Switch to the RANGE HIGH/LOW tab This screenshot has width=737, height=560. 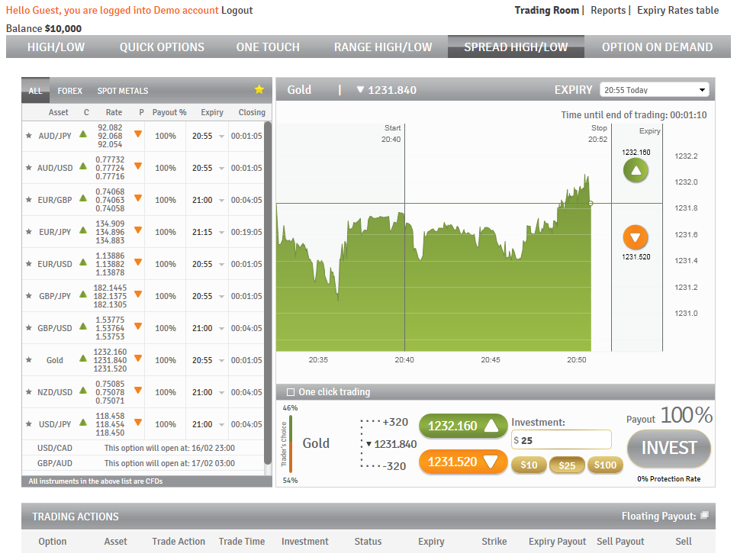pyautogui.click(x=382, y=47)
